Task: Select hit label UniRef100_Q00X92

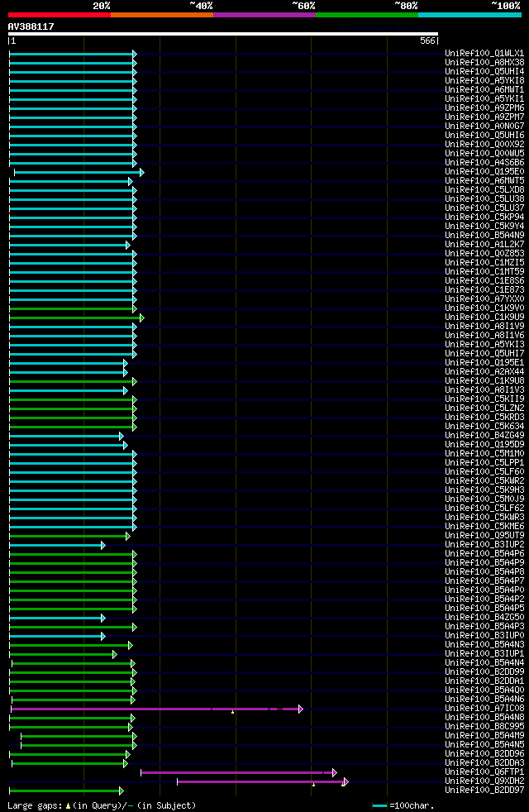Action: coord(484,144)
